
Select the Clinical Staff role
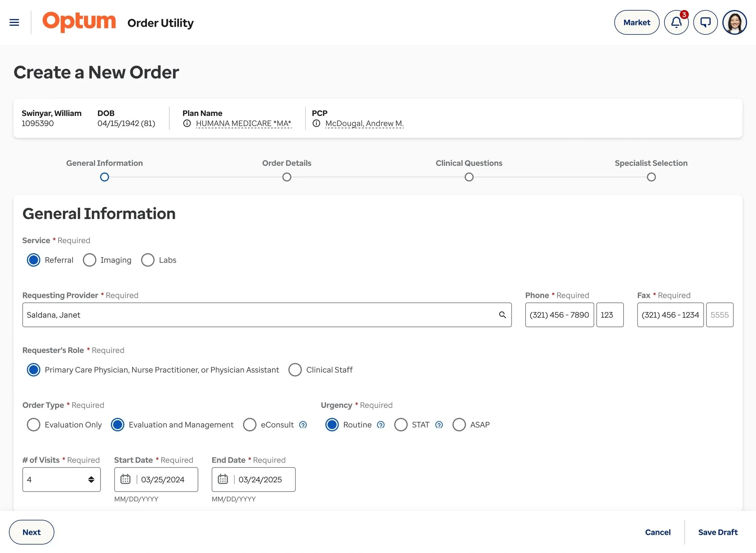click(295, 370)
